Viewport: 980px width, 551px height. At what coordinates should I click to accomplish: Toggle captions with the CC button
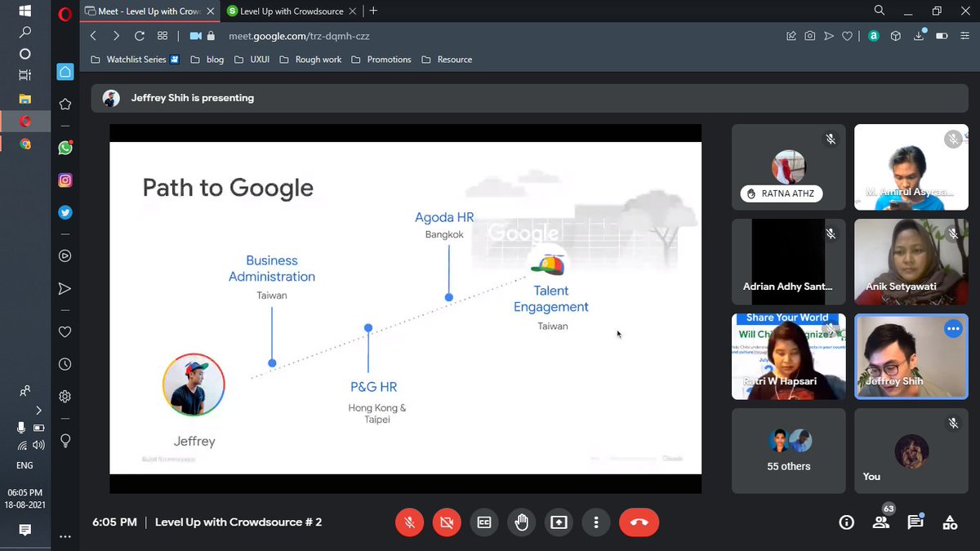coord(484,522)
